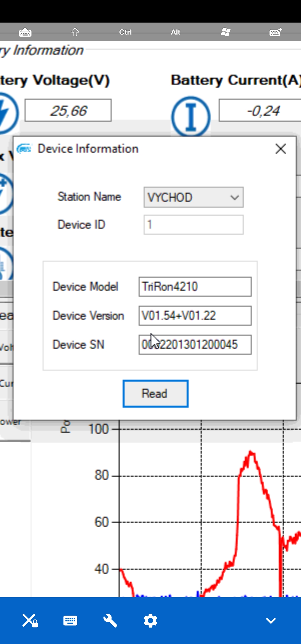Open the settings gear in bottom bar
This screenshot has width=301, height=644.
point(151,620)
